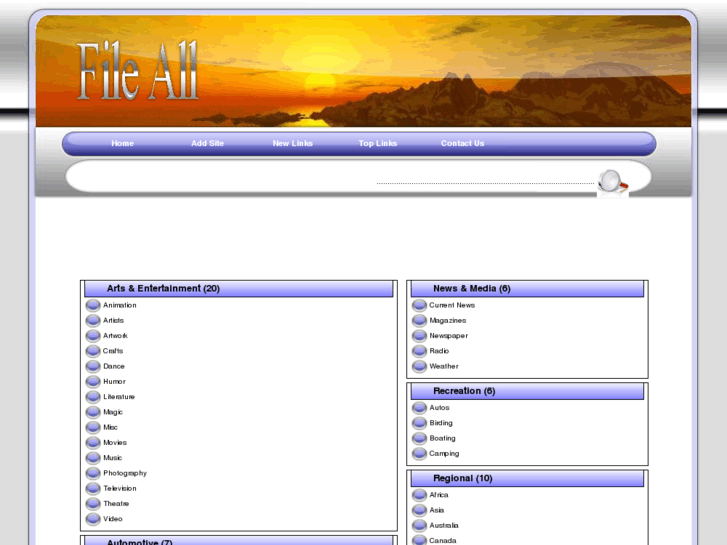Open the Theatre subcategory link
This screenshot has height=545, width=727.
tap(116, 504)
